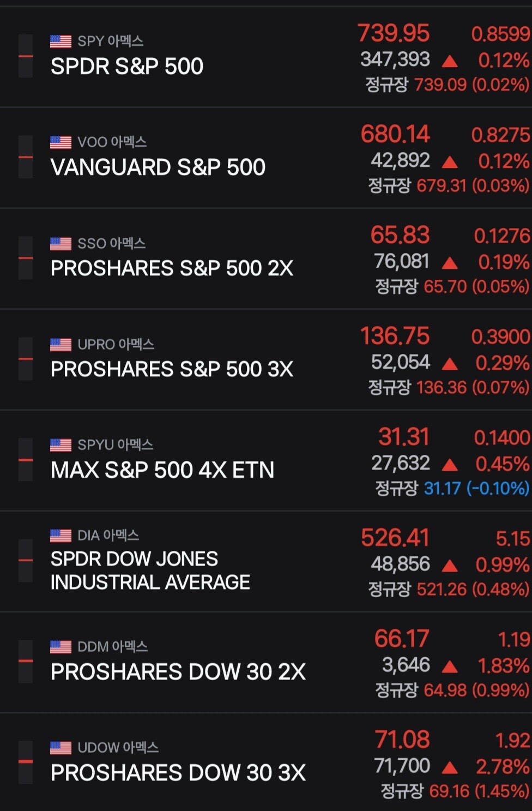Click the US flag icon beside SPY
The image size is (532, 811).
click(61, 41)
